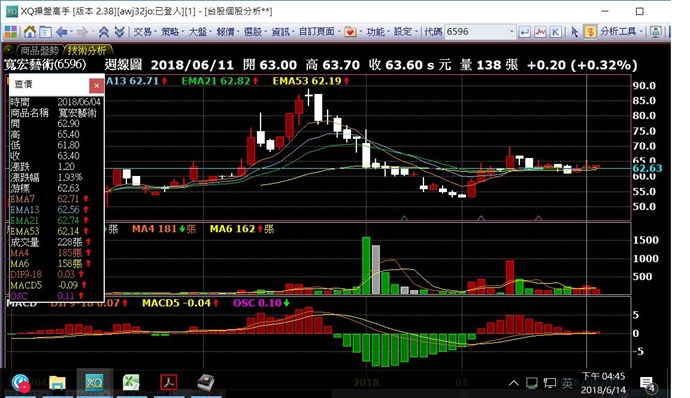The image size is (690, 398).
Task: Go back with the blue left arrow
Action: point(62,32)
